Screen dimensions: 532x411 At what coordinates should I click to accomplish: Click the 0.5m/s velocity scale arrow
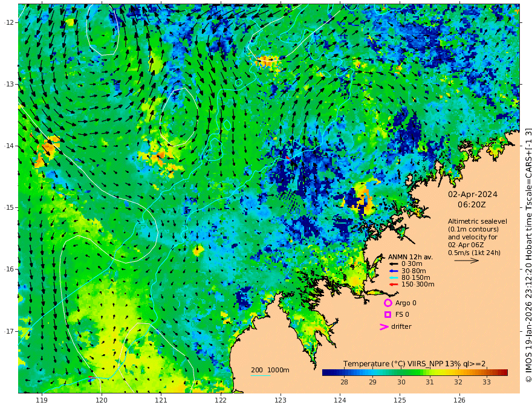467,261
